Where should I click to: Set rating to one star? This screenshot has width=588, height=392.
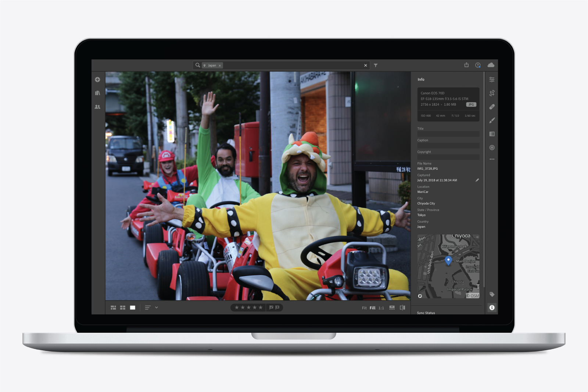pos(237,308)
